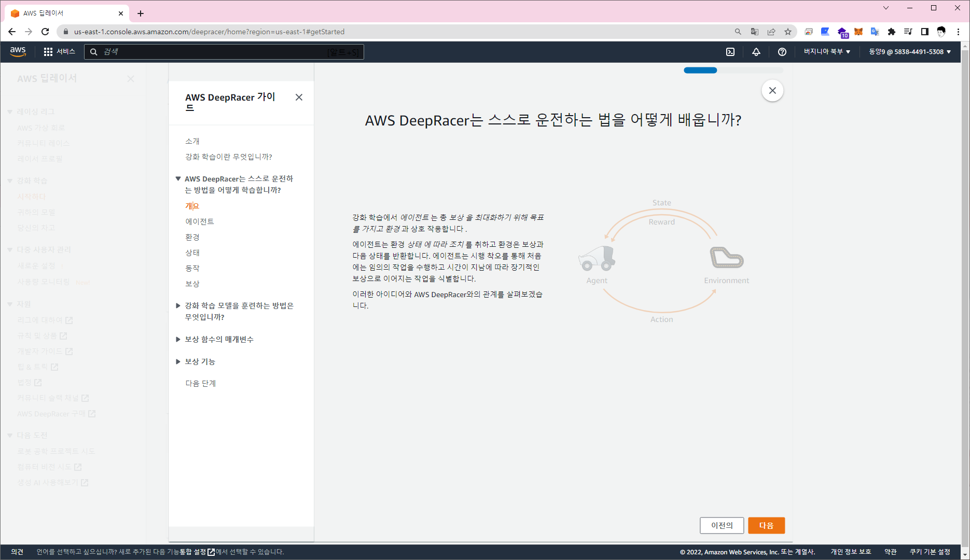Go back with browser back arrow
This screenshot has height=560, width=970.
12,32
